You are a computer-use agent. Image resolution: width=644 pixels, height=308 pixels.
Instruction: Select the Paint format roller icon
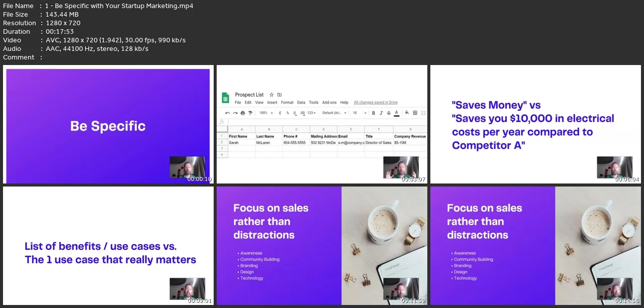(250, 113)
